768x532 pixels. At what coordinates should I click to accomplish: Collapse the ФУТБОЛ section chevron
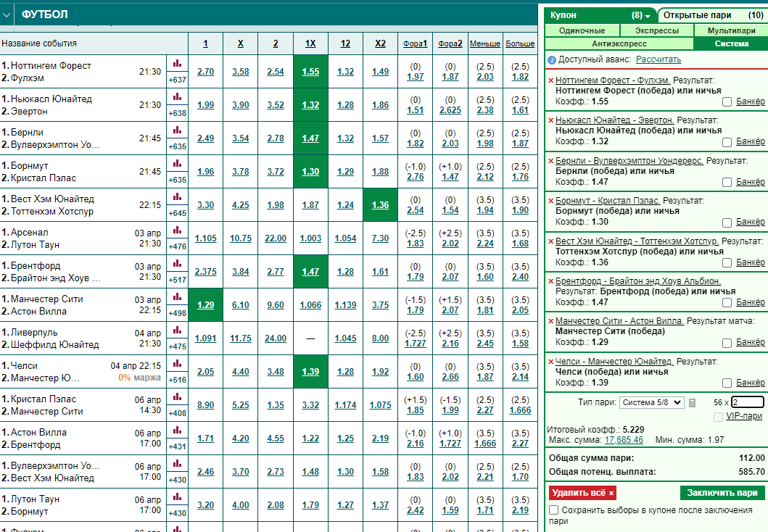7,14
